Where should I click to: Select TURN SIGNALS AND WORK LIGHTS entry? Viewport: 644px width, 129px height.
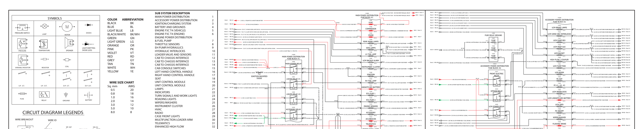(x=176, y=96)
